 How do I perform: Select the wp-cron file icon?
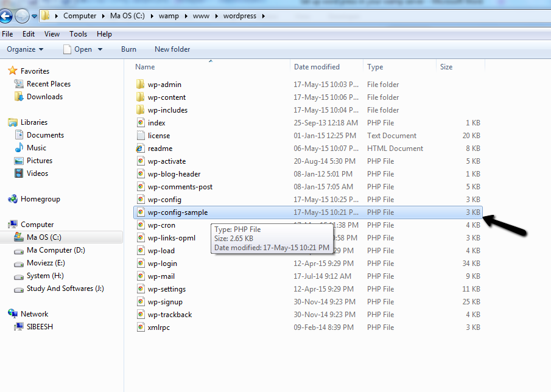pos(141,225)
